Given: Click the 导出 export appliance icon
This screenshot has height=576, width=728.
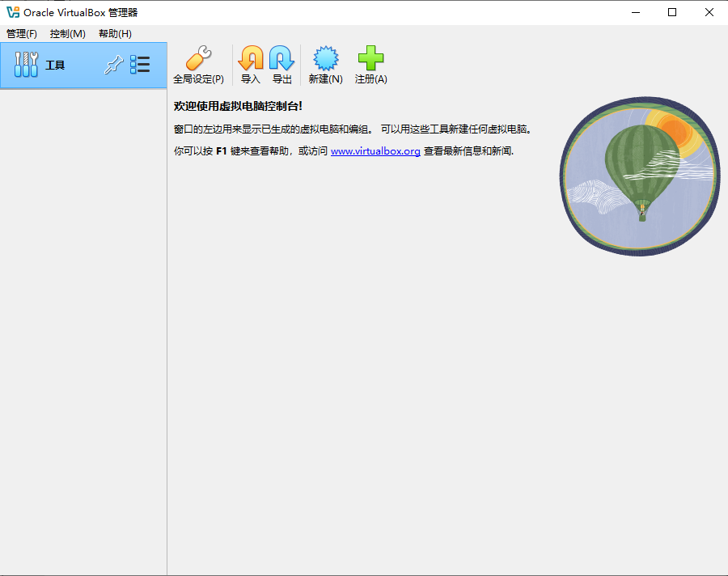Looking at the screenshot, I should tap(281, 58).
